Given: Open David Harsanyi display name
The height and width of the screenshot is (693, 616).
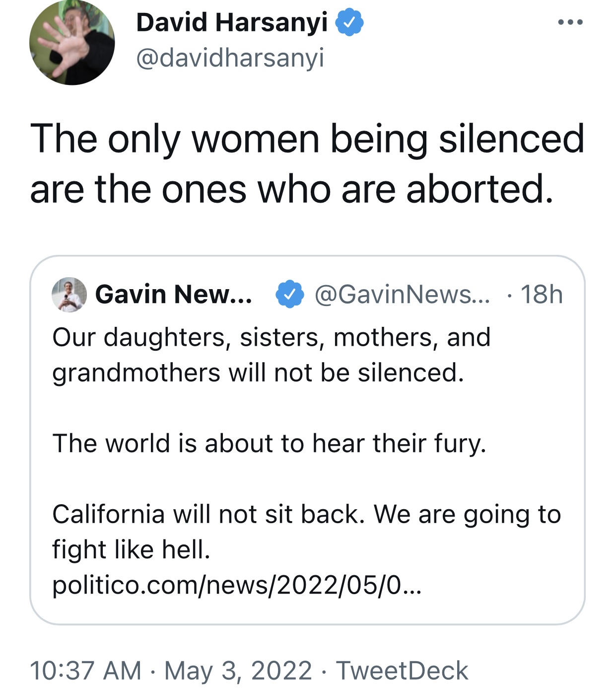Looking at the screenshot, I should [x=232, y=22].
